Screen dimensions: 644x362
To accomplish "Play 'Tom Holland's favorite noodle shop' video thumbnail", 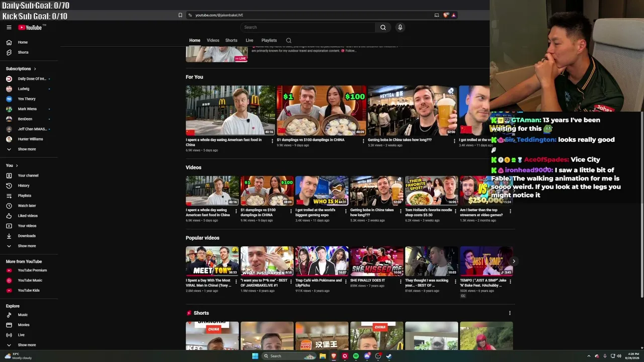I will pos(432,191).
